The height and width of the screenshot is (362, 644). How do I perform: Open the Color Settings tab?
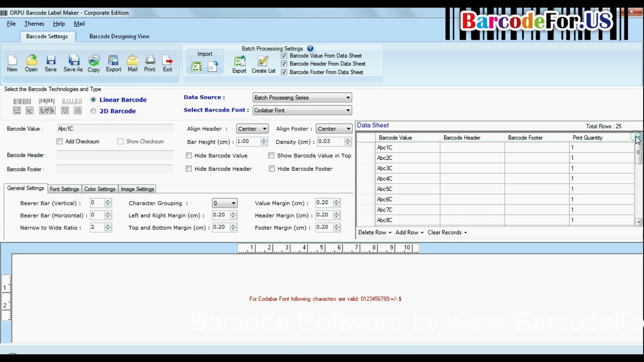coord(100,189)
